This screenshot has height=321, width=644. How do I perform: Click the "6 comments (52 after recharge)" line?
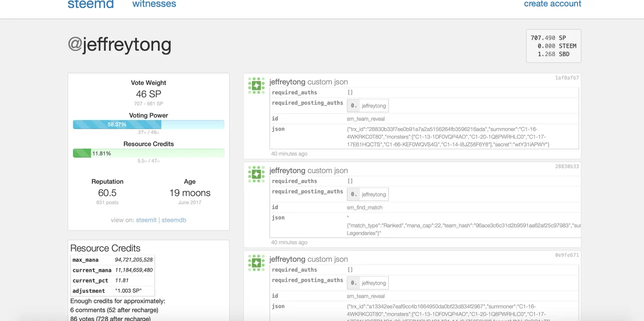114,310
